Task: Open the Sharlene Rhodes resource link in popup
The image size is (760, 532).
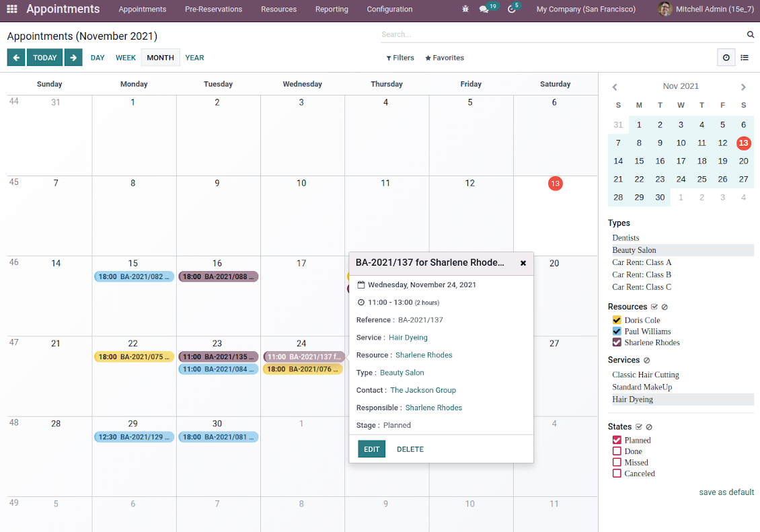Action: pos(424,355)
